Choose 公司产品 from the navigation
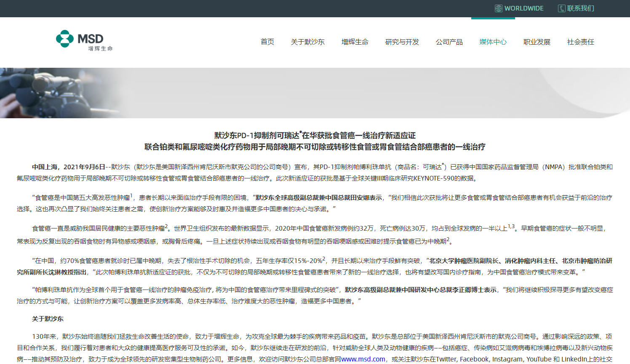 coord(449,42)
